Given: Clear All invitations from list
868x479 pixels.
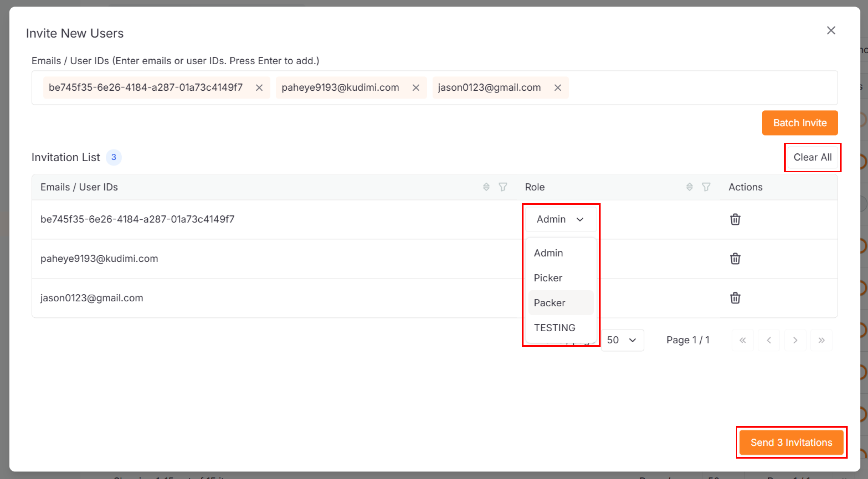Looking at the screenshot, I should pos(812,157).
